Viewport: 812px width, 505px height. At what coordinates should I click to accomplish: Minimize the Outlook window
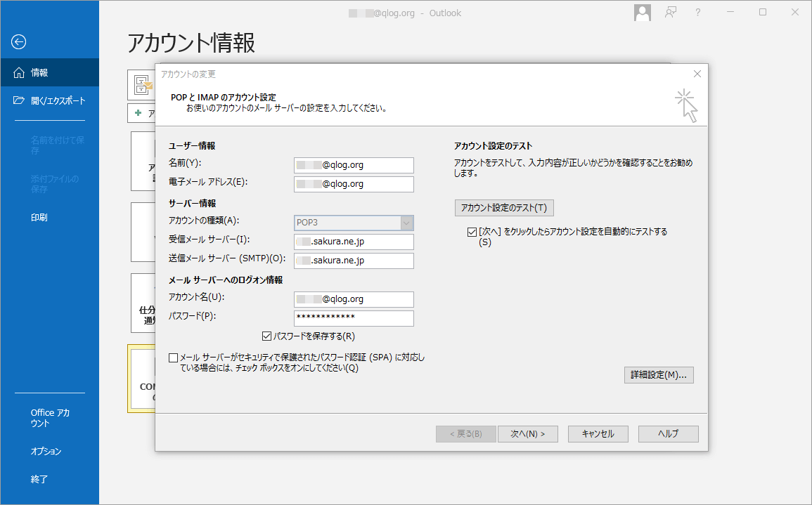pos(730,13)
